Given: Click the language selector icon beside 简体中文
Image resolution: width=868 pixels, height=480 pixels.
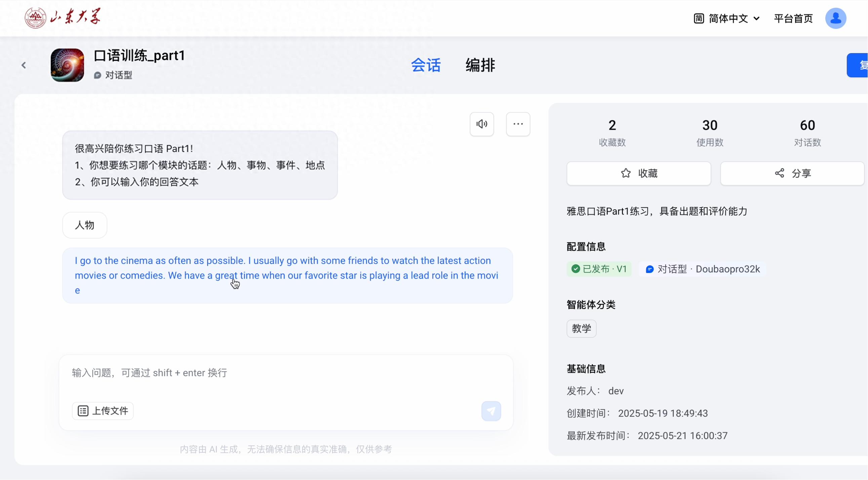Looking at the screenshot, I should 699,18.
